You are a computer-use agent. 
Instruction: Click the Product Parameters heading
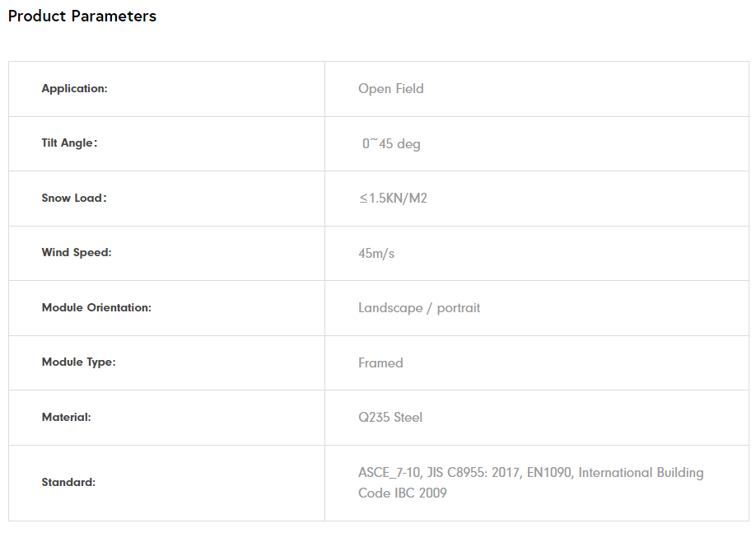point(82,16)
